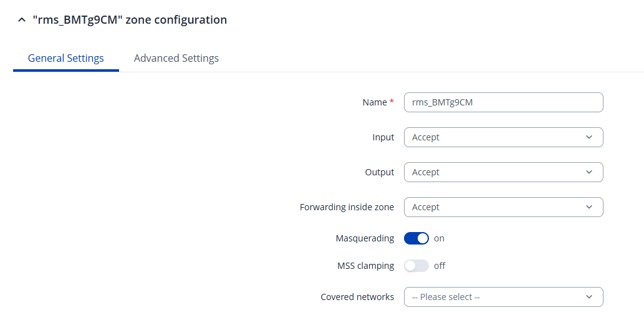The height and width of the screenshot is (325, 644).
Task: Click the chevron arrow in Output dropdown
Action: (589, 172)
